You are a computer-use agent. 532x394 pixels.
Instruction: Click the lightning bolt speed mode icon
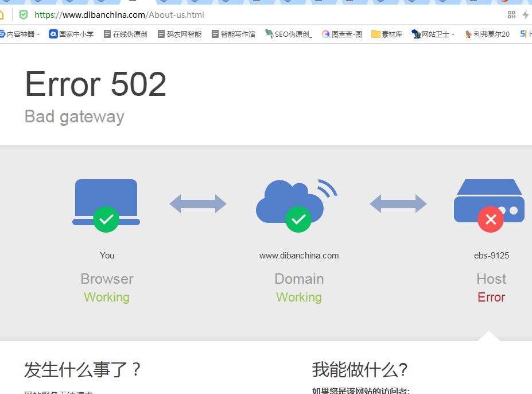525,15
